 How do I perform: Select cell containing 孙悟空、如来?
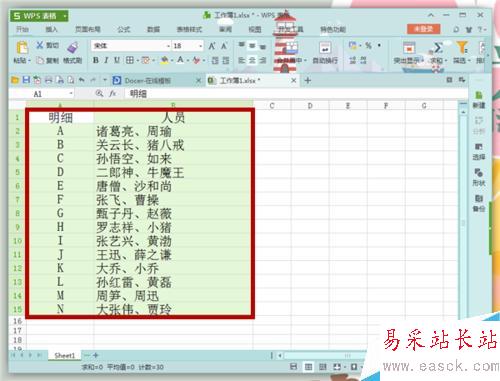pyautogui.click(x=174, y=159)
